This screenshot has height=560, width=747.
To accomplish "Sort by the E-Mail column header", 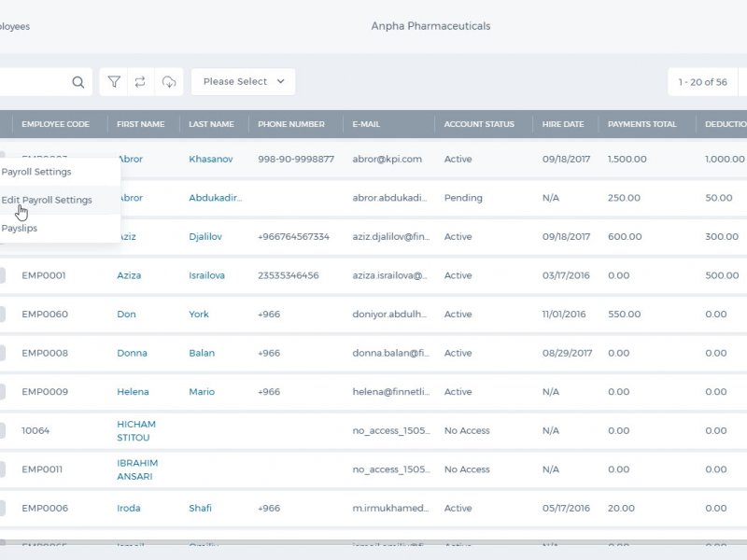I will pyautogui.click(x=366, y=124).
